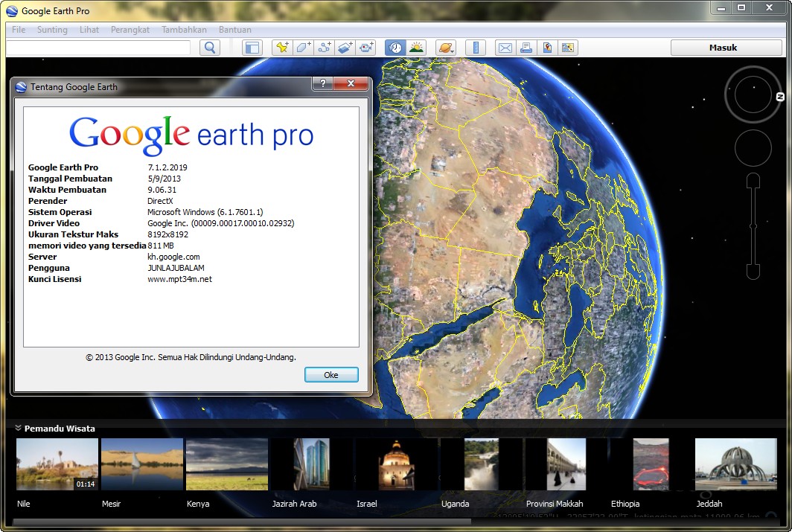
Task: Open the Kenya tour thumbnail
Action: pyautogui.click(x=227, y=464)
